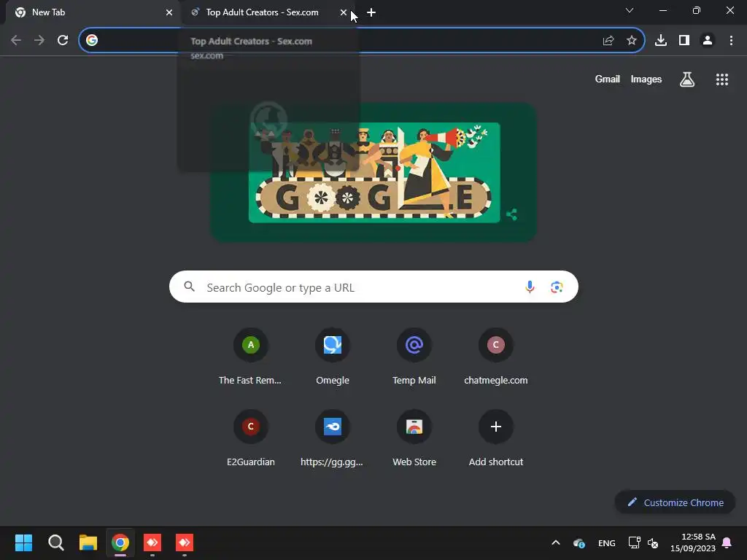
Task: Open the Web Store shortcut
Action: 414,438
